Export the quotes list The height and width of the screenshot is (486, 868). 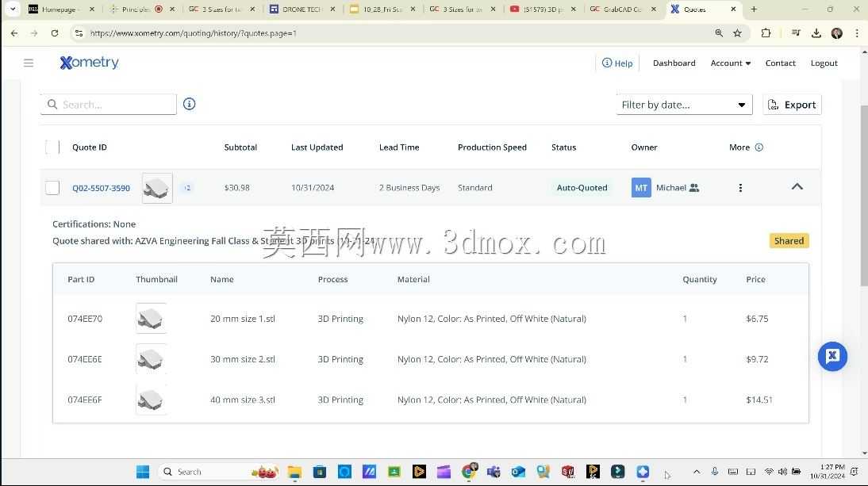coord(792,105)
